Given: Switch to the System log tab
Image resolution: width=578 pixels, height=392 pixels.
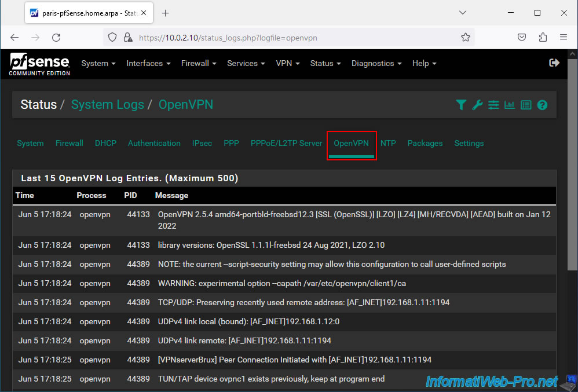Looking at the screenshot, I should coord(30,144).
